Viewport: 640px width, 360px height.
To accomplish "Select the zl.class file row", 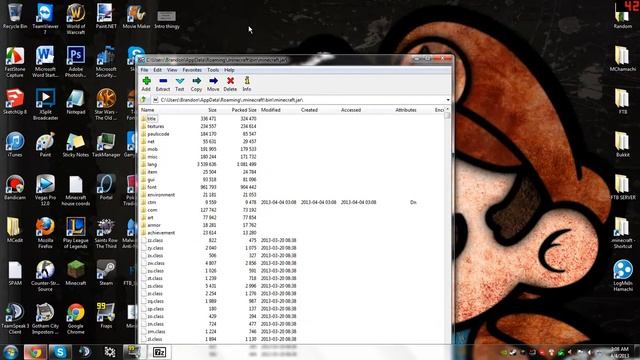I will point(292,339).
